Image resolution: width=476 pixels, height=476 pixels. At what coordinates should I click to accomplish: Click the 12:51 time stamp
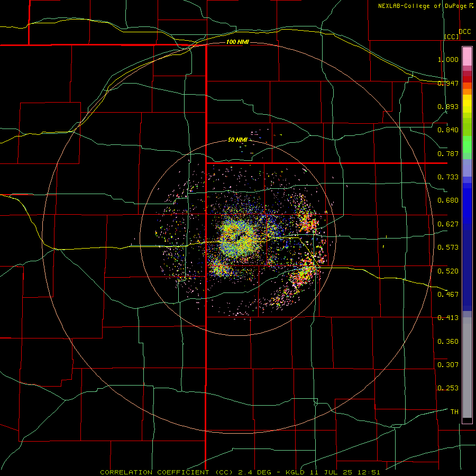tap(369, 472)
